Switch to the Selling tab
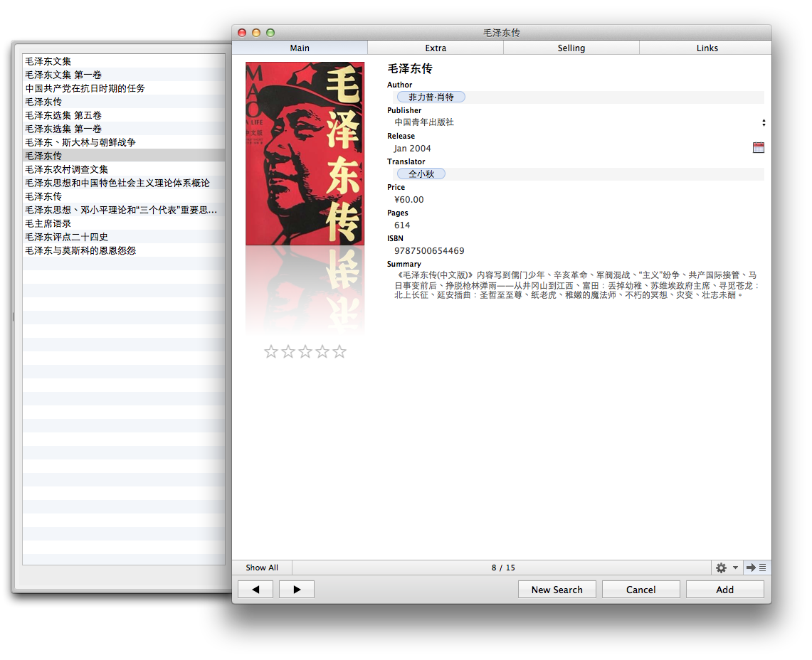This screenshot has width=812, height=660. click(x=571, y=48)
